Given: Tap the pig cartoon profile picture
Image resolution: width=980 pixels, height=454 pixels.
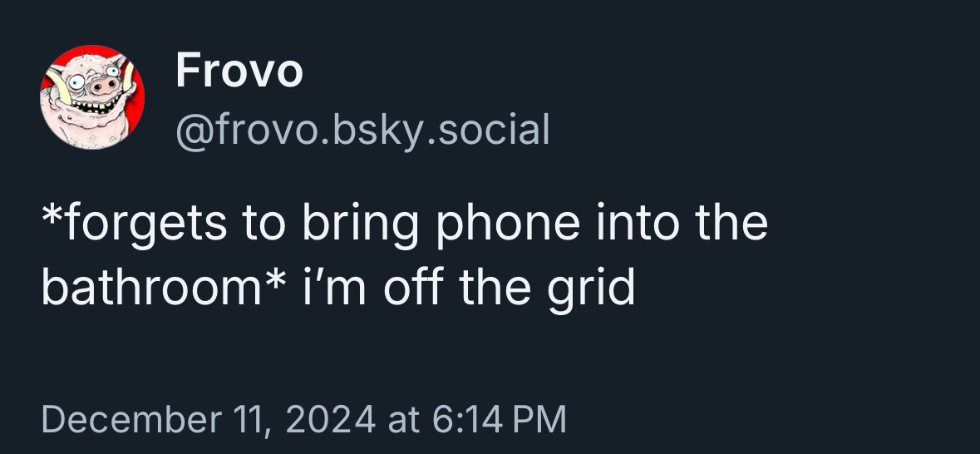Looking at the screenshot, I should click(92, 97).
